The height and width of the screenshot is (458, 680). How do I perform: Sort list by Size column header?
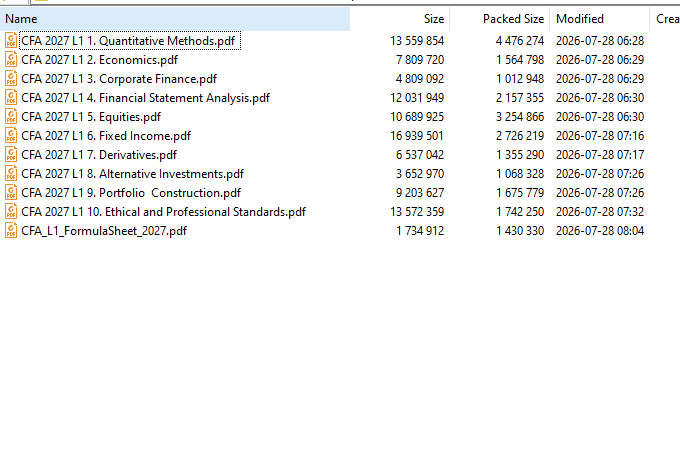click(x=400, y=19)
